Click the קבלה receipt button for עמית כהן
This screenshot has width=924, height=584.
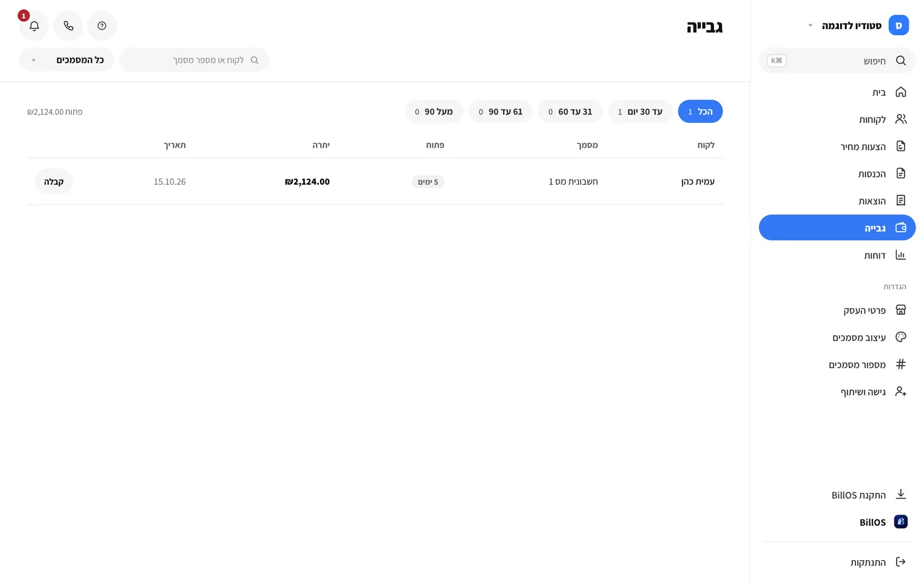pyautogui.click(x=53, y=181)
